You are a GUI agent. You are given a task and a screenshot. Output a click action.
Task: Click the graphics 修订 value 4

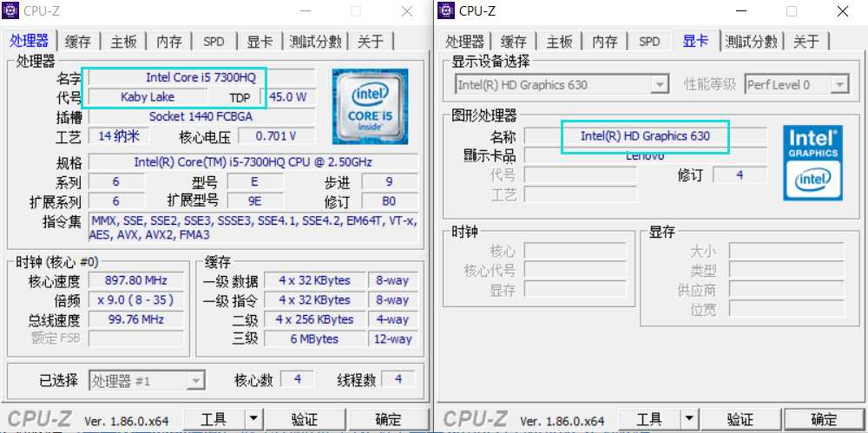(x=740, y=175)
